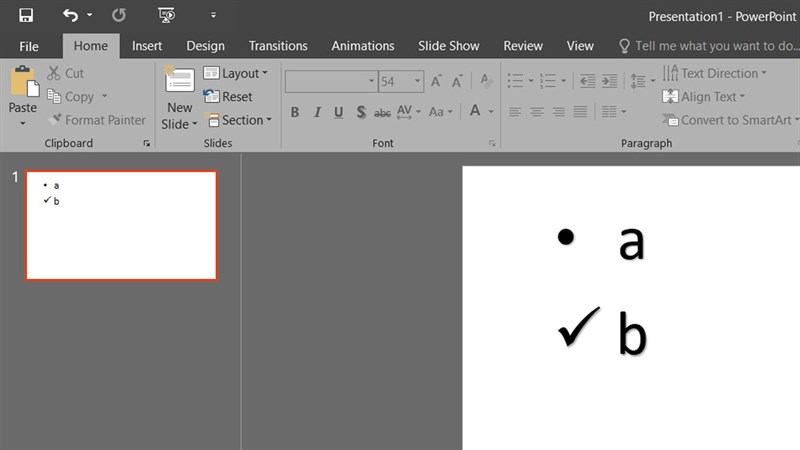
Task: Open the Undo history dropdown arrow
Action: tap(90, 15)
